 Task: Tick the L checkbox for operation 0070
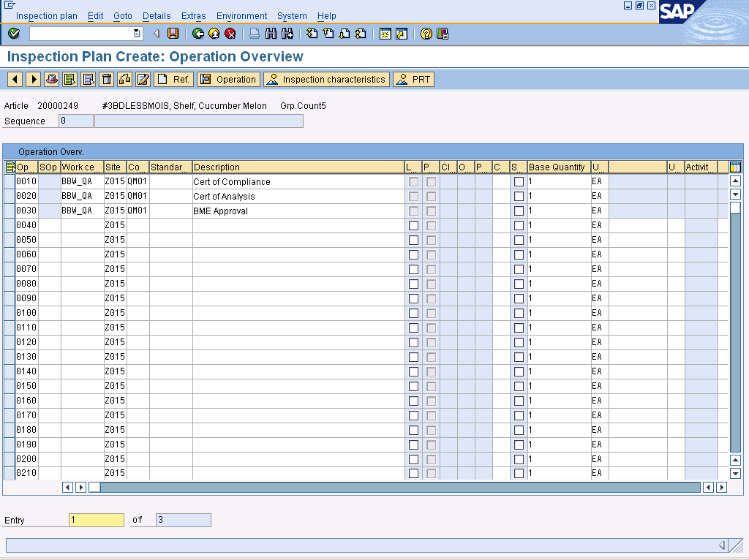pos(414,269)
